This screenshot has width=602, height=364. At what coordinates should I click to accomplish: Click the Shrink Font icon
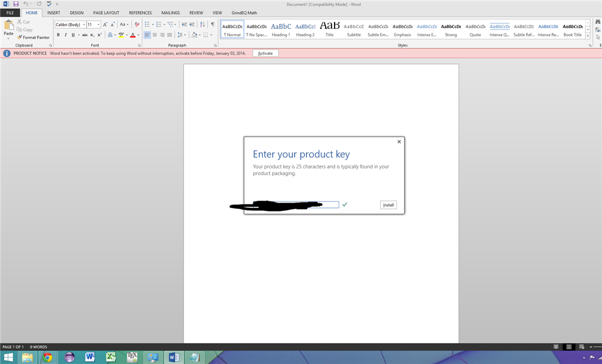click(112, 25)
